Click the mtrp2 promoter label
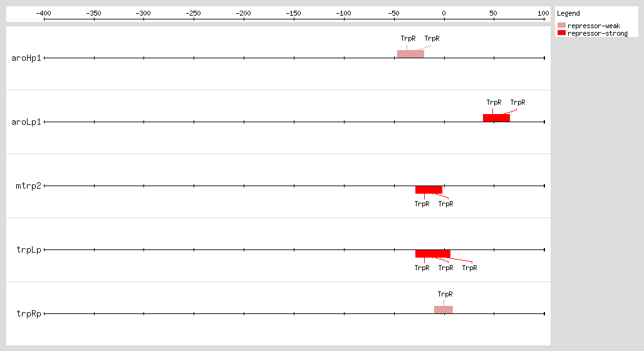Image resolution: width=644 pixels, height=351 pixels. pyautogui.click(x=29, y=186)
